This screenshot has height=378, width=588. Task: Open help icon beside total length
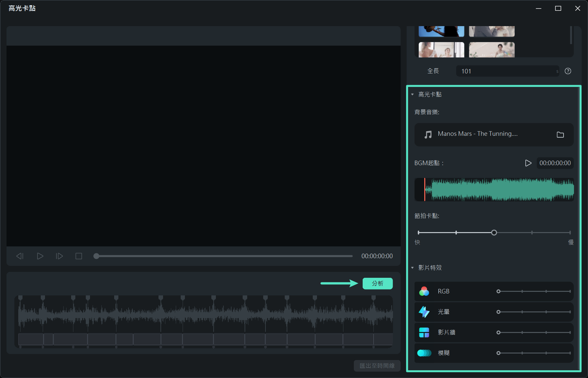coord(568,71)
